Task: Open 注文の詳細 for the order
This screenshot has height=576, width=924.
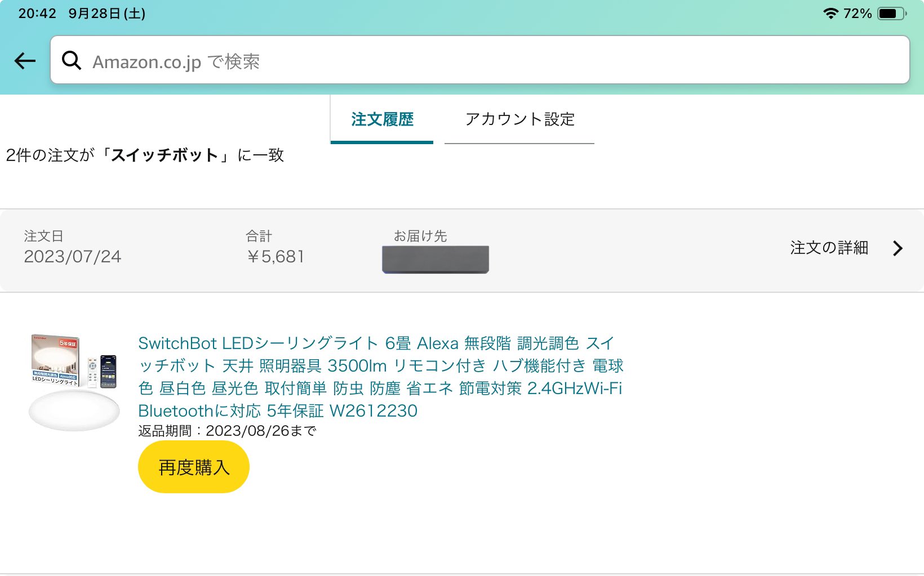Action: pyautogui.click(x=829, y=248)
